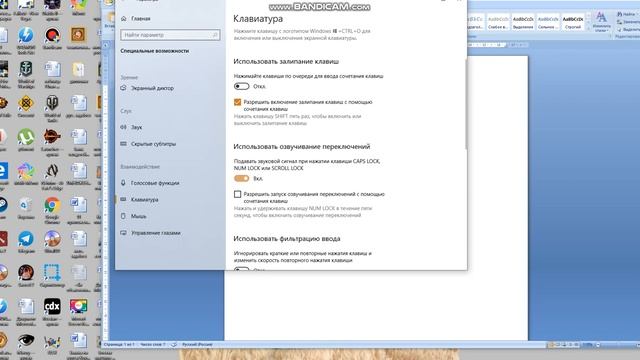Open the Выделить menu in Word

(x=628, y=29)
